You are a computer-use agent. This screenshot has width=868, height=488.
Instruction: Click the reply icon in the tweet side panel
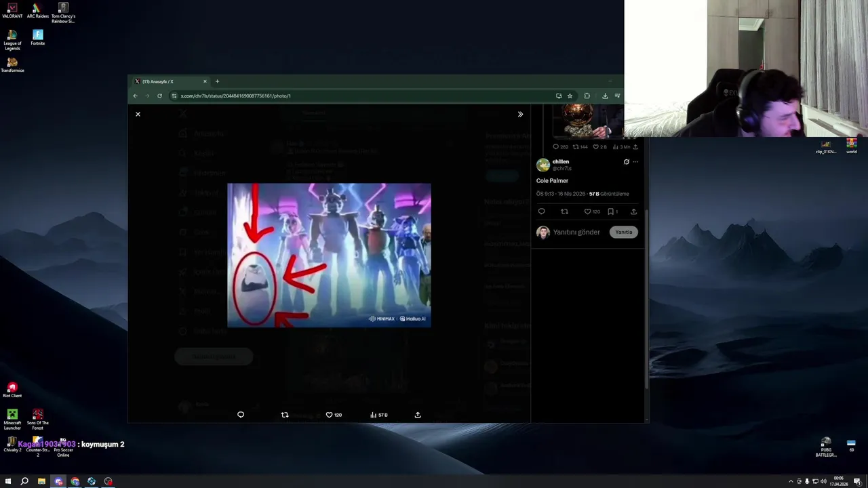pos(541,211)
